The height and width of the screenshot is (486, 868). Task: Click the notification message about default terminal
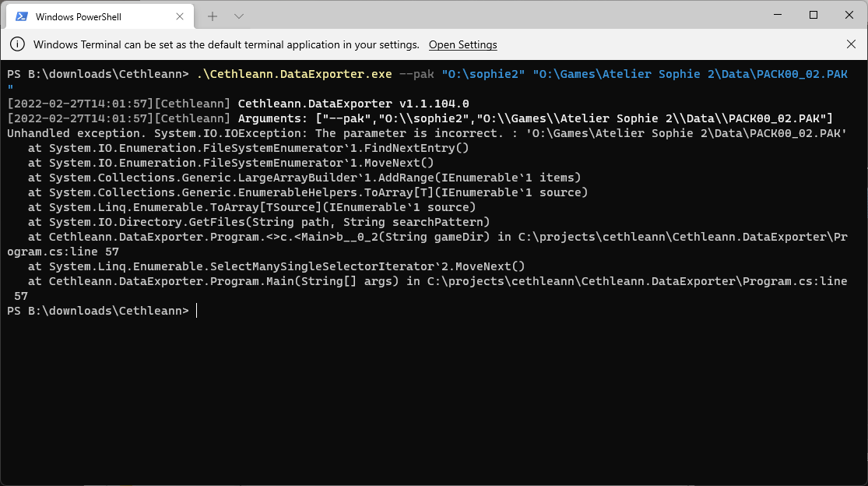tap(227, 45)
